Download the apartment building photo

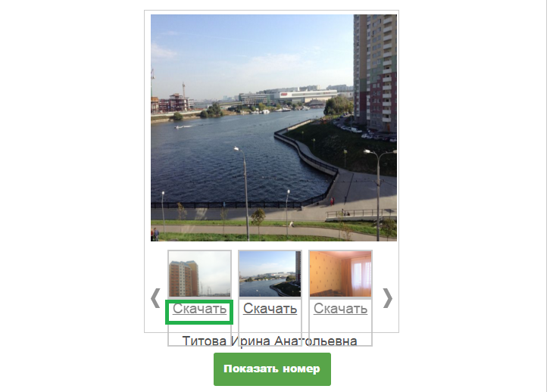point(200,309)
